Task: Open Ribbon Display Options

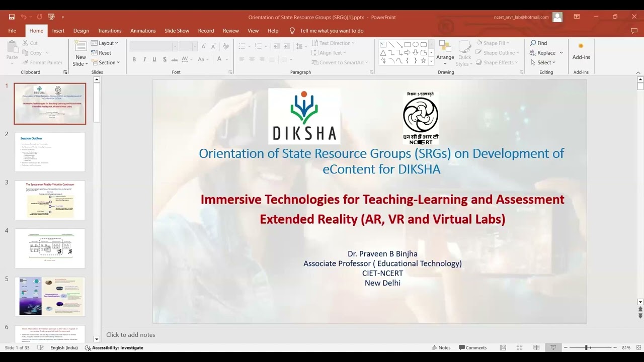Action: coord(577,17)
